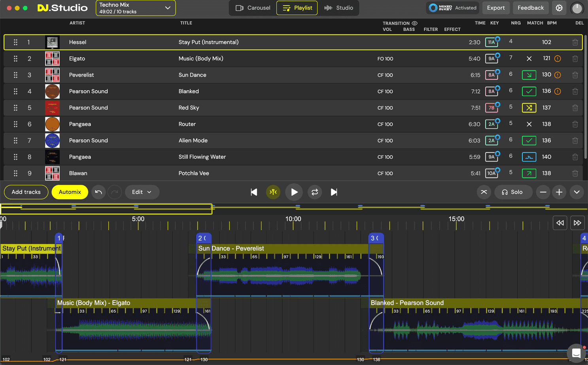Click the undo arrow icon
This screenshot has height=365, width=588.
98,192
